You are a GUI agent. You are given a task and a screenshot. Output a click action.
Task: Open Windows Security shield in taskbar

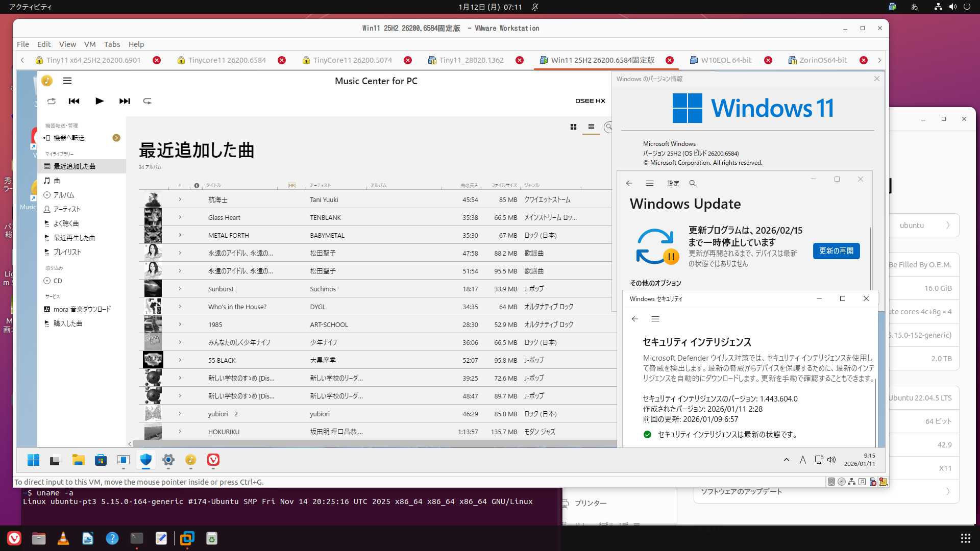pyautogui.click(x=146, y=460)
